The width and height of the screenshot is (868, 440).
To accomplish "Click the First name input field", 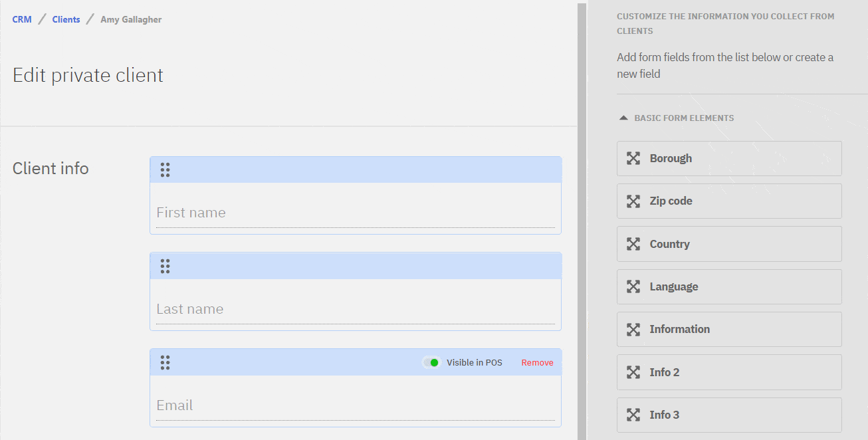I will pos(355,213).
